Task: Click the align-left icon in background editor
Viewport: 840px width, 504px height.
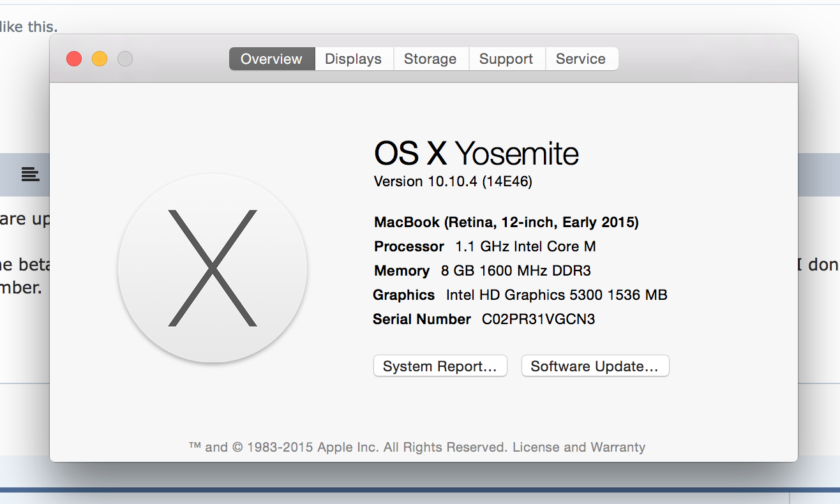Action: click(30, 174)
